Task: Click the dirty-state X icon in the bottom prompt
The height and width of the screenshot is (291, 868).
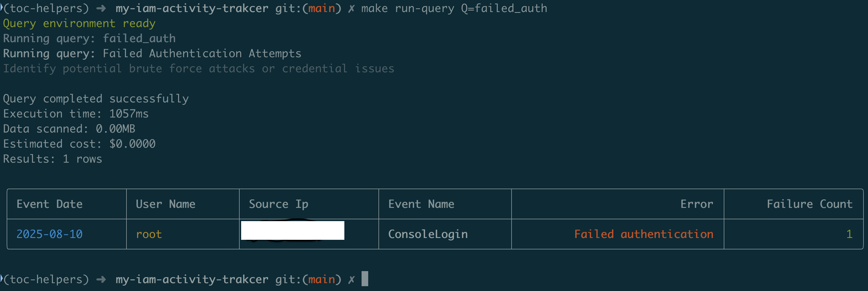Action: click(351, 280)
